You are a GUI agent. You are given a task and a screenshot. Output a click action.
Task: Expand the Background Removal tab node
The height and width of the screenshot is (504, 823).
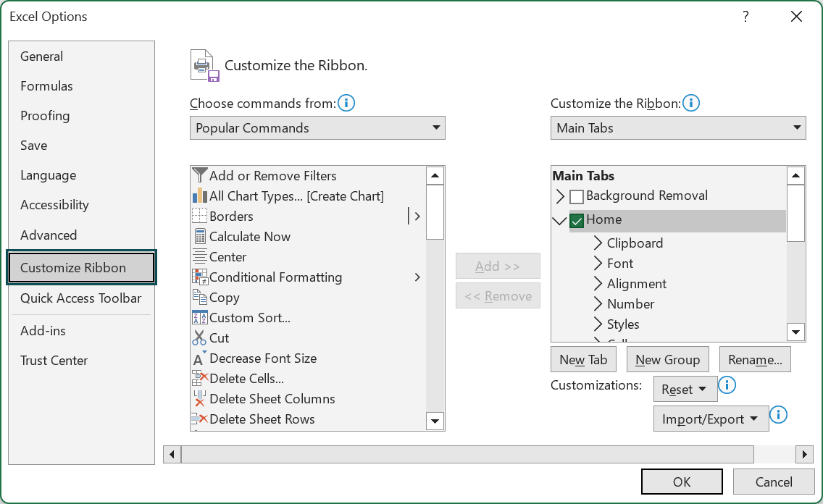[560, 197]
